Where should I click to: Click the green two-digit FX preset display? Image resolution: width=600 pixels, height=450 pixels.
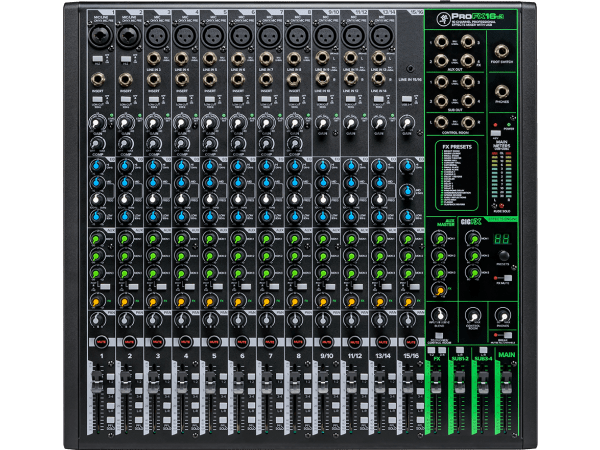click(502, 239)
